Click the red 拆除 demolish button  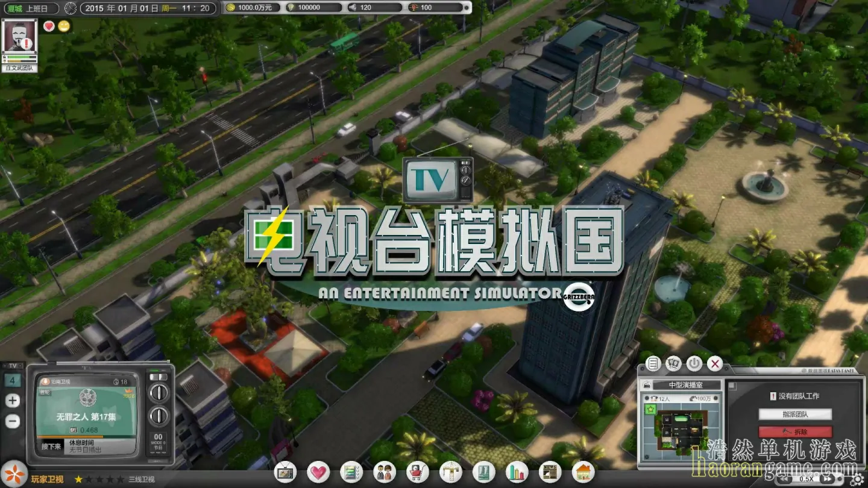pyautogui.click(x=796, y=431)
